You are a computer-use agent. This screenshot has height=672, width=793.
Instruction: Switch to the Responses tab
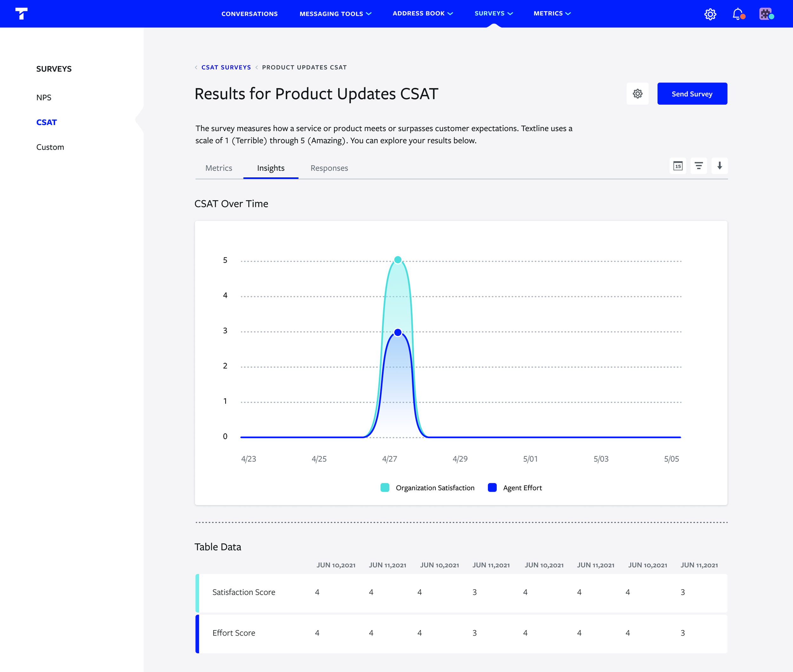(x=329, y=168)
